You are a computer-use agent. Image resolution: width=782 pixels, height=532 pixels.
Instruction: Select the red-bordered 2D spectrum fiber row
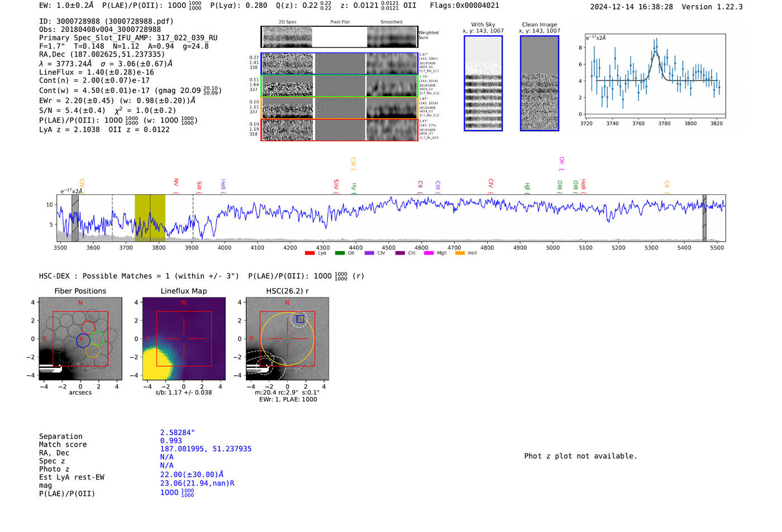[x=339, y=130]
